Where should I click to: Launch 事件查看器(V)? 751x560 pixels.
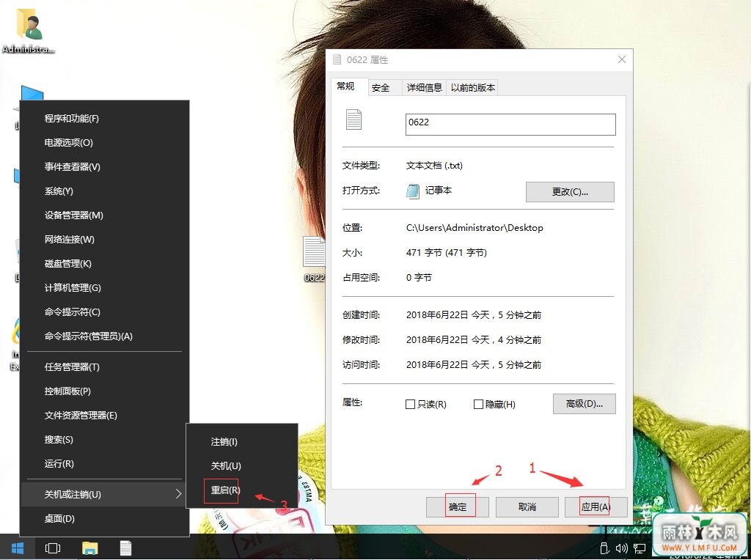point(104,166)
